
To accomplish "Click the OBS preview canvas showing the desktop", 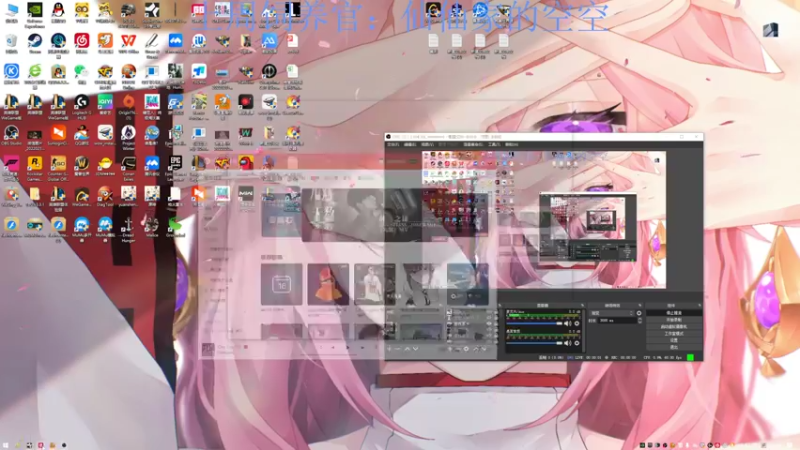I will click(544, 219).
